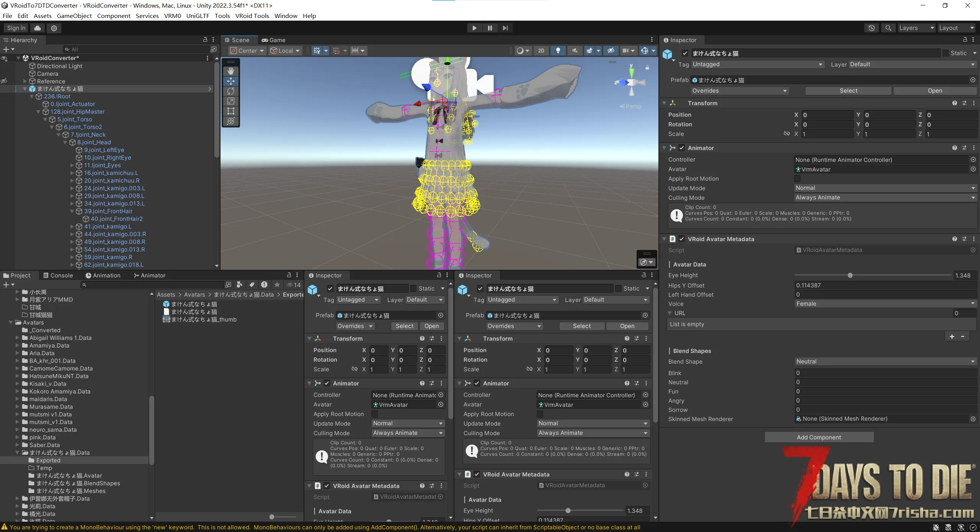Collapse the 8.joint_Head tree node
The height and width of the screenshot is (532, 980).
(x=65, y=142)
